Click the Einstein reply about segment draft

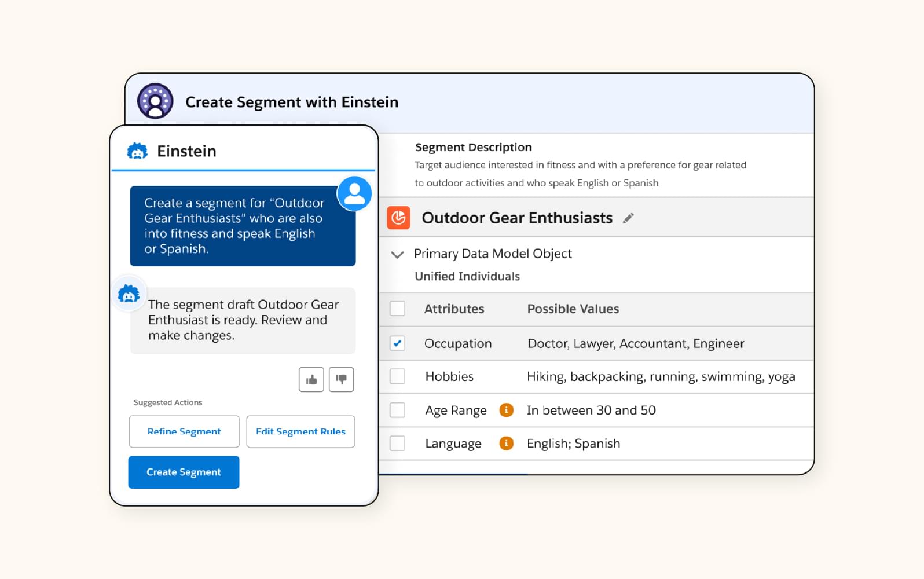point(243,320)
